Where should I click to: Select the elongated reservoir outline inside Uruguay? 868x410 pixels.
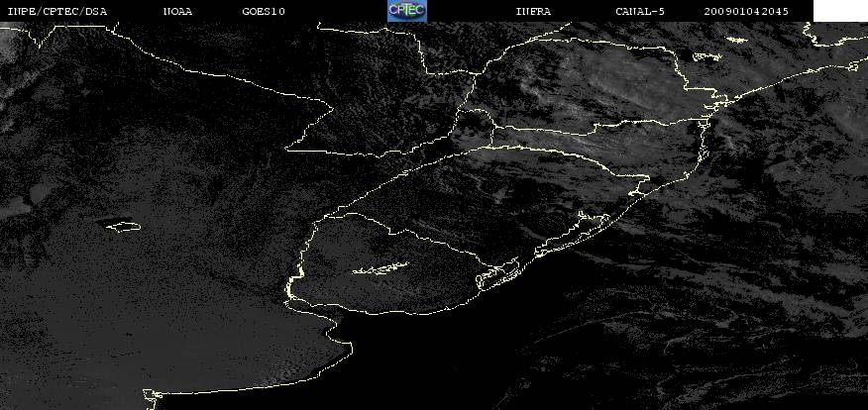click(x=380, y=269)
